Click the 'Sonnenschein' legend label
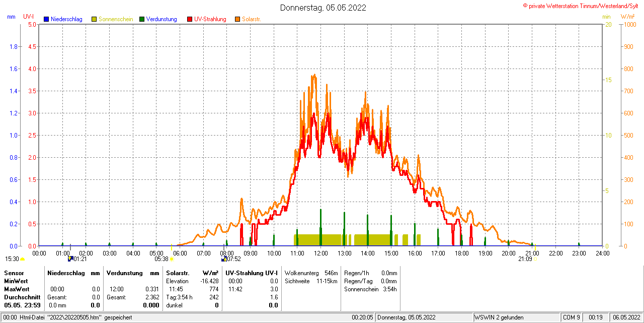This screenshot has height=323, width=644. click(x=116, y=19)
